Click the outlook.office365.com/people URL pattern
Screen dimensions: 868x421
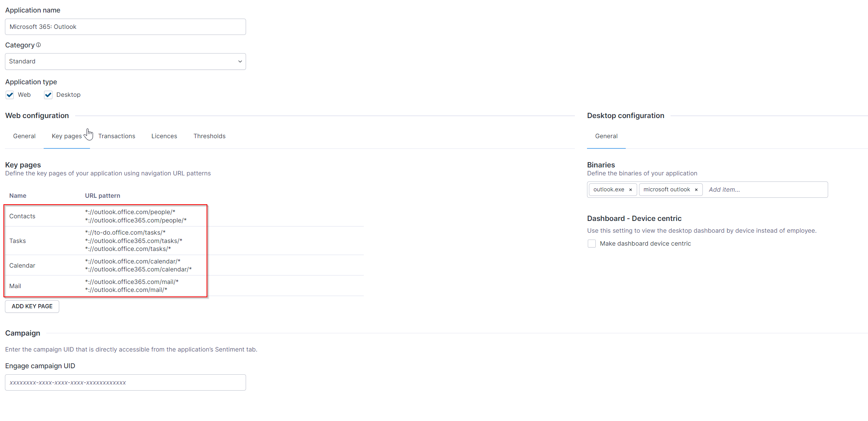coord(136,220)
